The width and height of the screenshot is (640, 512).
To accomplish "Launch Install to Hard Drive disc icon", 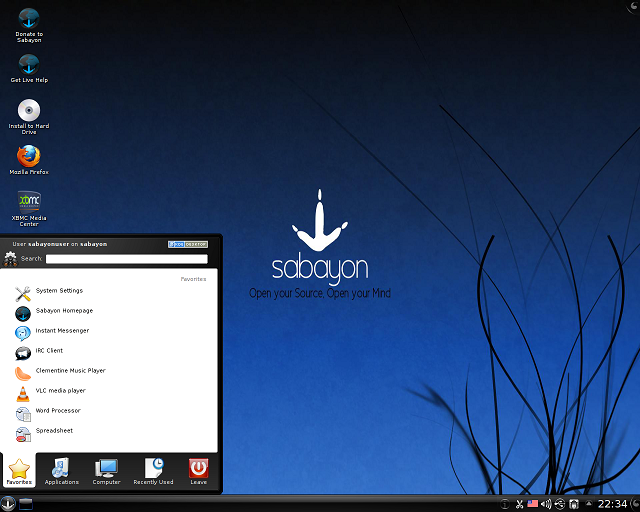I will pos(29,117).
